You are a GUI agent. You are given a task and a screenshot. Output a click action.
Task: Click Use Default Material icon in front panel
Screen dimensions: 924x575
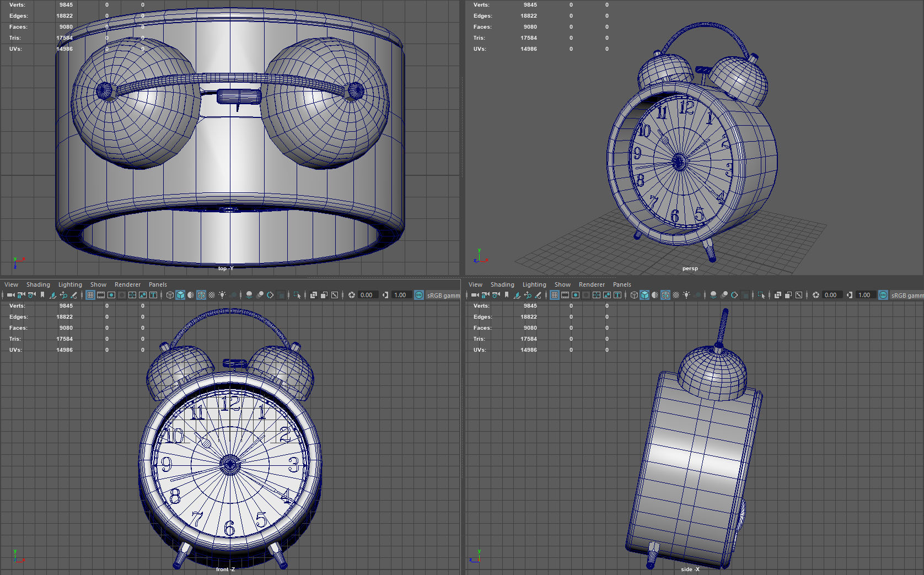click(190, 295)
